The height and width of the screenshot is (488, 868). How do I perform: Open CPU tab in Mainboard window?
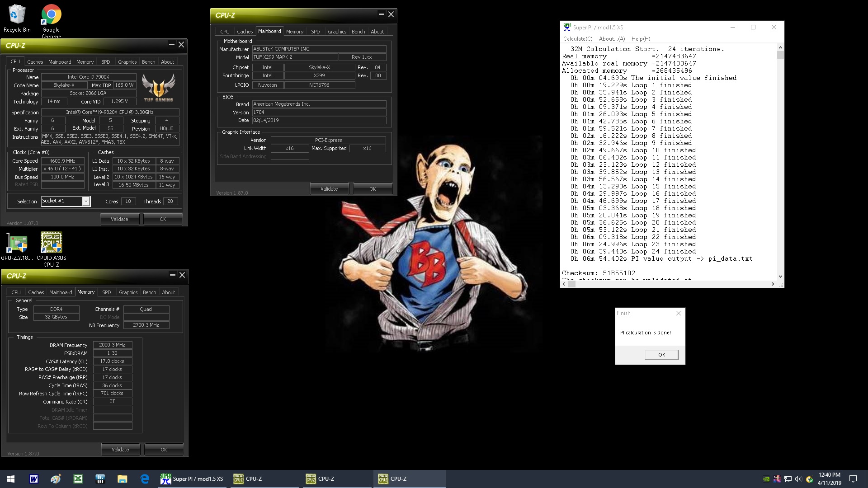(x=225, y=32)
